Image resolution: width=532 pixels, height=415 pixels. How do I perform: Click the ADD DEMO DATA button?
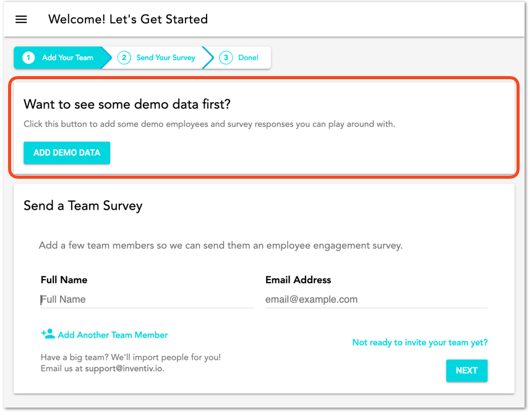(x=67, y=153)
